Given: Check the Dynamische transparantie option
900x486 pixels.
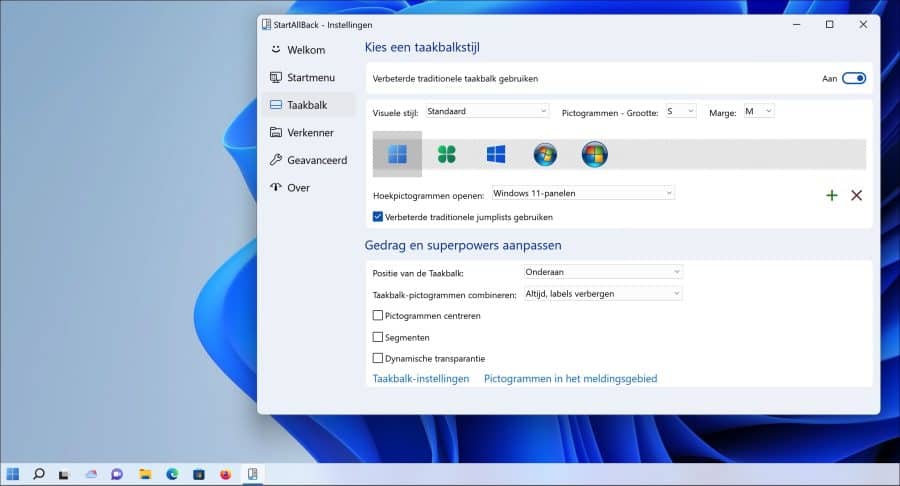Looking at the screenshot, I should (378, 358).
